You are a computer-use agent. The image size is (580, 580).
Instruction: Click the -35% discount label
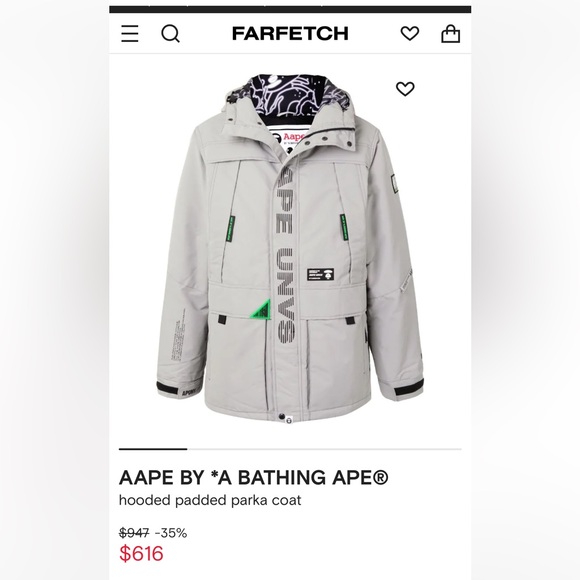pyautogui.click(x=171, y=533)
